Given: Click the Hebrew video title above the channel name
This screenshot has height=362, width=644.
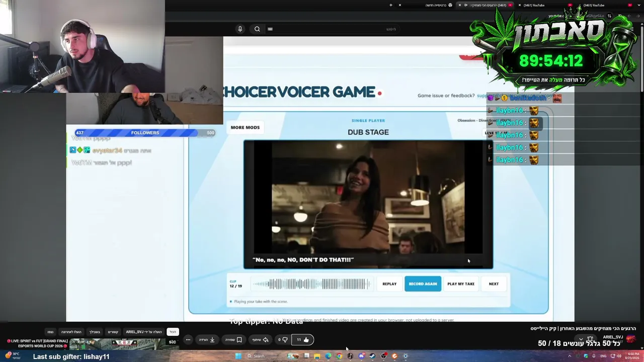Looking at the screenshot, I should click(583, 329).
